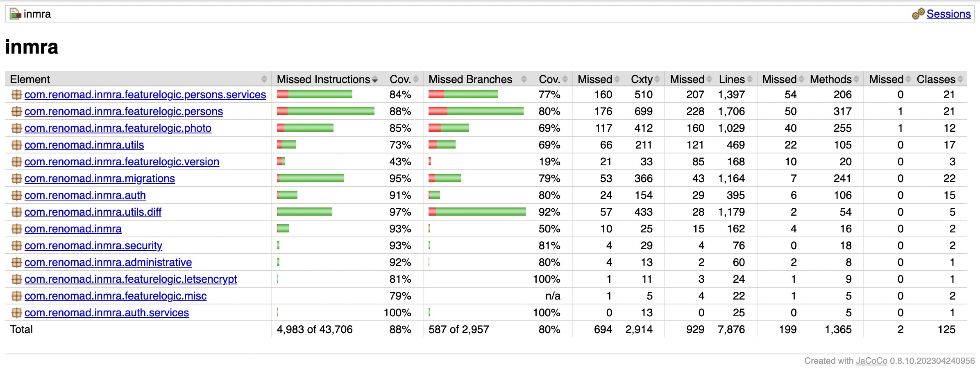Open the Sessions link

pos(948,14)
